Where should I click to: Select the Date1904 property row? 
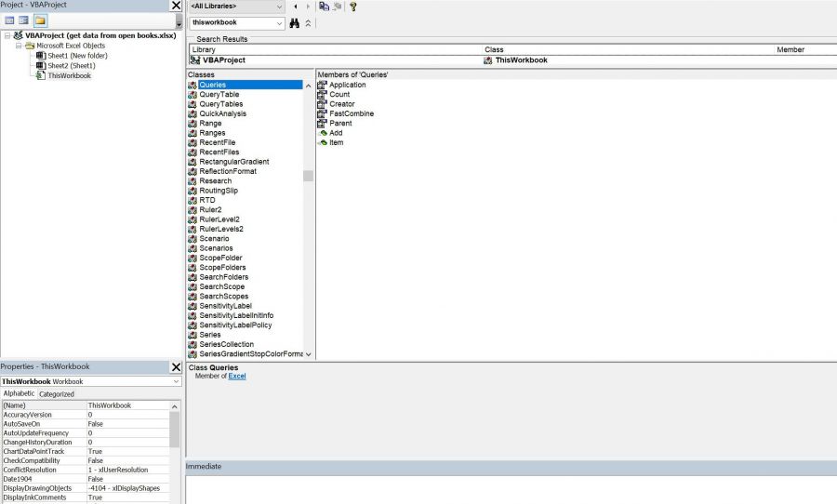(x=86, y=479)
